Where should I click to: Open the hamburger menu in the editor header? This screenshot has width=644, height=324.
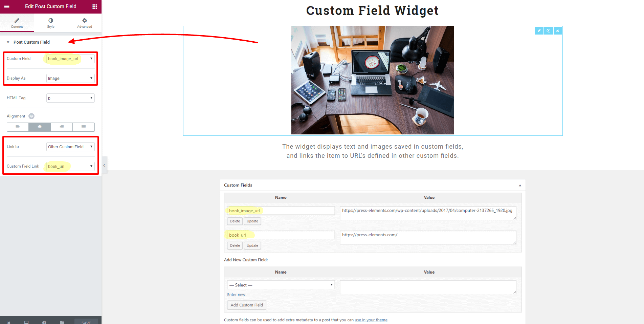[x=7, y=6]
